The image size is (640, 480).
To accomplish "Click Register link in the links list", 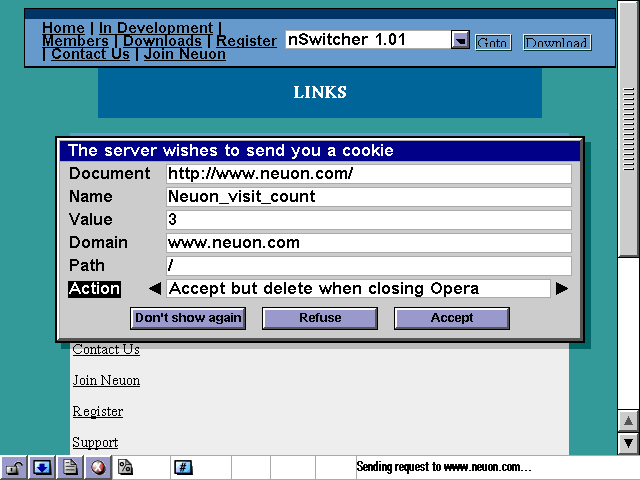I will click(x=98, y=411).
